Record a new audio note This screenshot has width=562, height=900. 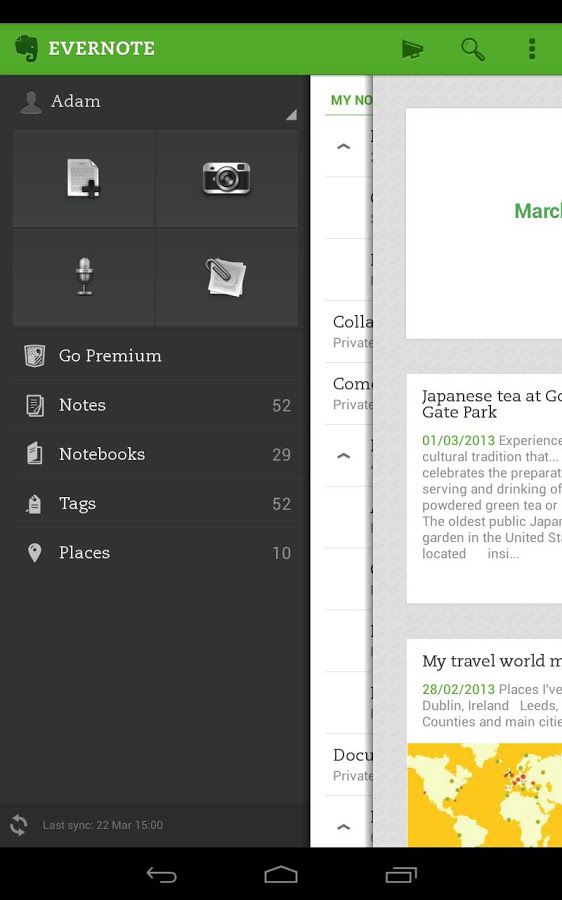pyautogui.click(x=84, y=277)
